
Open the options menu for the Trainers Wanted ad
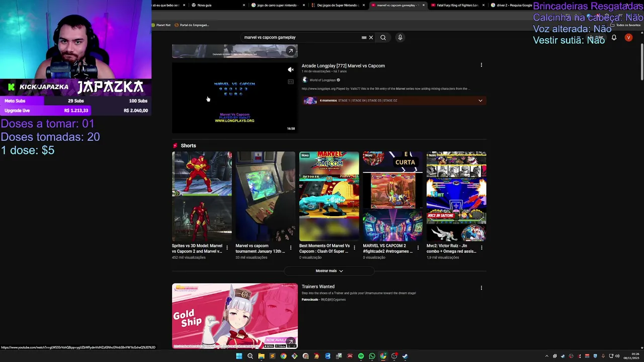coord(481,288)
